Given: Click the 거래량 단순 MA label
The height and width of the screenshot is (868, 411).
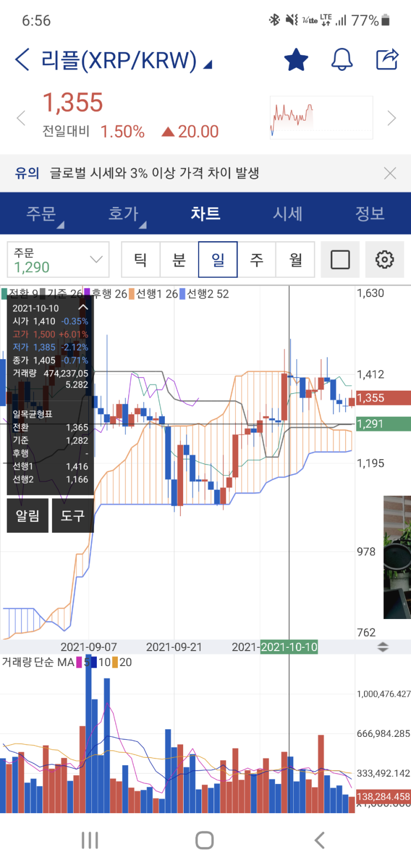Looking at the screenshot, I should [x=38, y=662].
